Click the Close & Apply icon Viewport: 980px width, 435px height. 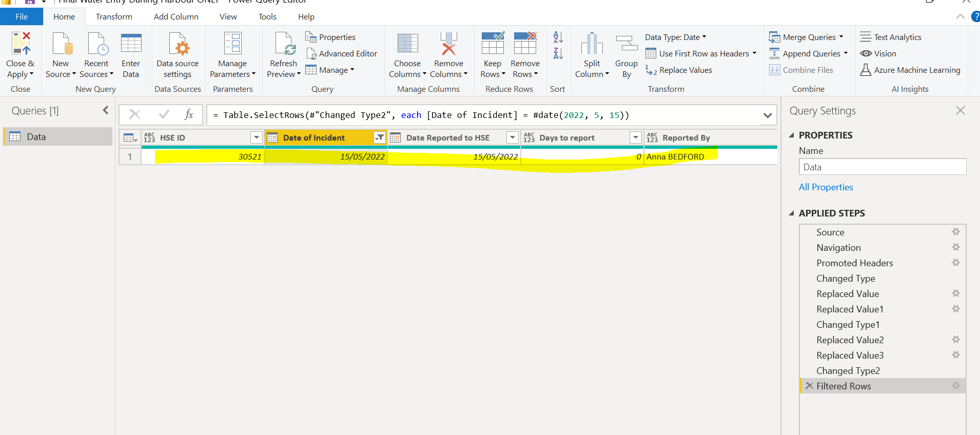pyautogui.click(x=21, y=44)
